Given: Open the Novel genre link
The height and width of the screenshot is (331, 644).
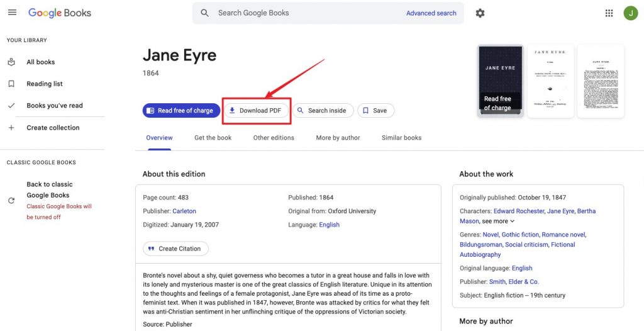Looking at the screenshot, I should [491, 234].
